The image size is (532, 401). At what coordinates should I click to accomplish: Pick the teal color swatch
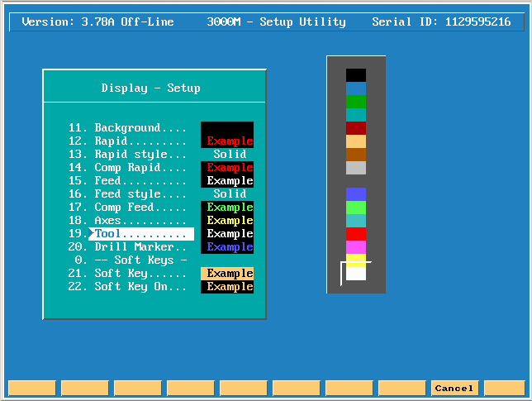[x=356, y=115]
